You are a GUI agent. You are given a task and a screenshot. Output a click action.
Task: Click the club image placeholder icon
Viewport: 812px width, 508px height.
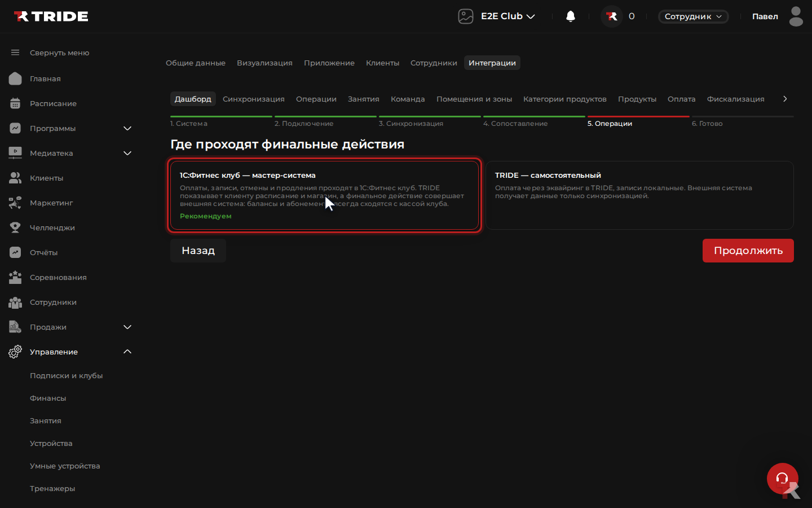(466, 16)
